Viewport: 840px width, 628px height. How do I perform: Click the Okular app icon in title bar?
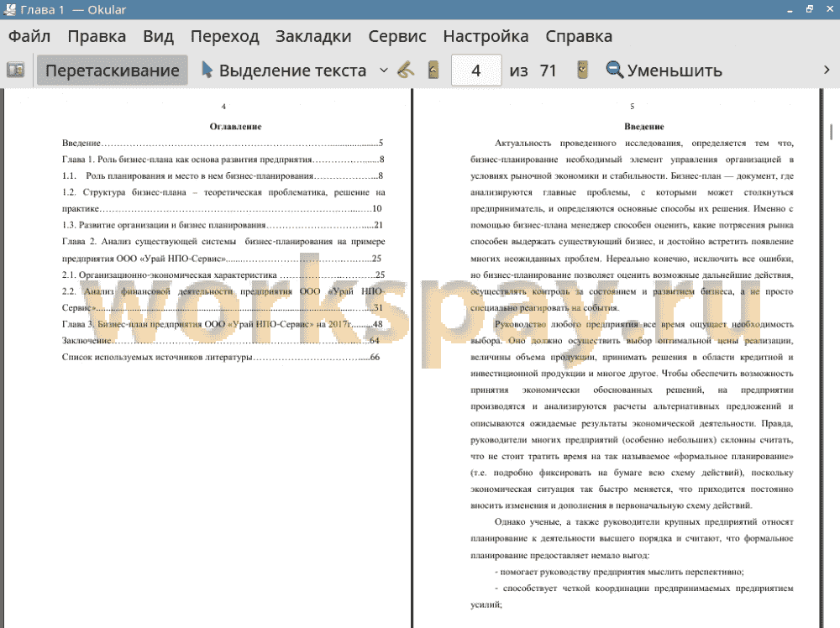click(x=9, y=9)
